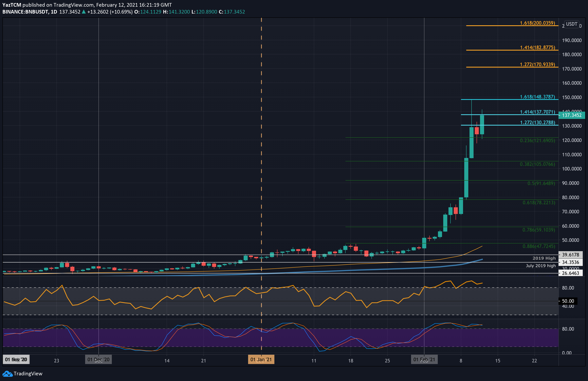Click the USDT currency label on price axis
This screenshot has height=381, width=588.
[571, 24]
